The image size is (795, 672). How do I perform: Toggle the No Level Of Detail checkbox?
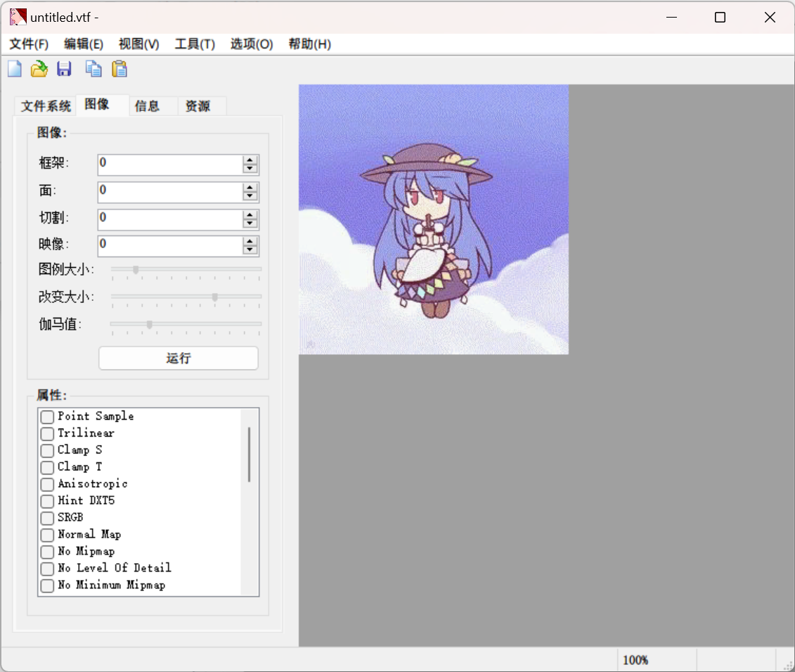click(47, 569)
